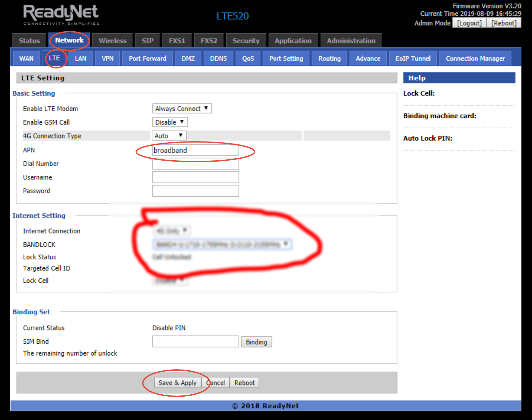
Task: Click Binding machine card help heading
Action: click(x=440, y=116)
